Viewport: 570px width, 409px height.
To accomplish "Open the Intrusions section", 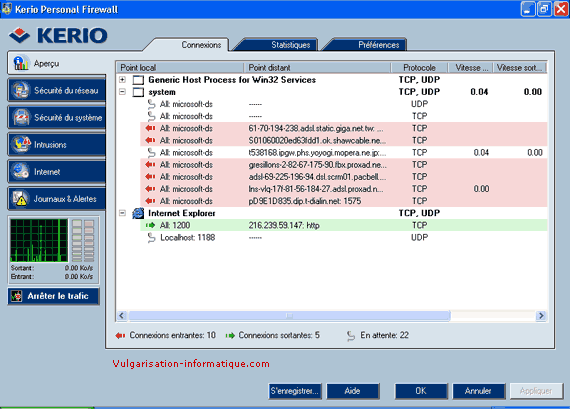I will 57,144.
